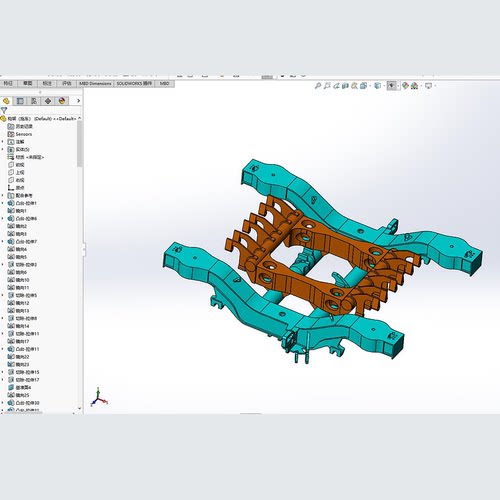Viewport: 500px width, 500px height.
Task: Click the View Settings monitor icon
Action: (x=428, y=86)
